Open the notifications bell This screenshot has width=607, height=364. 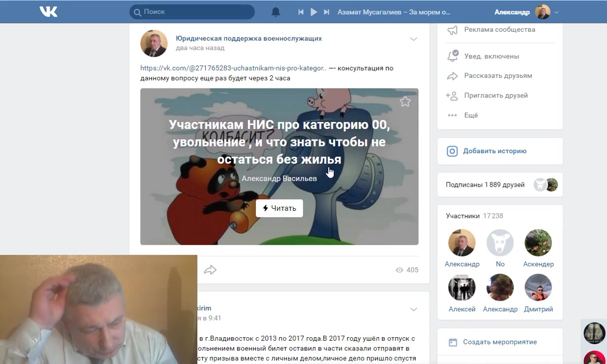coord(276,12)
